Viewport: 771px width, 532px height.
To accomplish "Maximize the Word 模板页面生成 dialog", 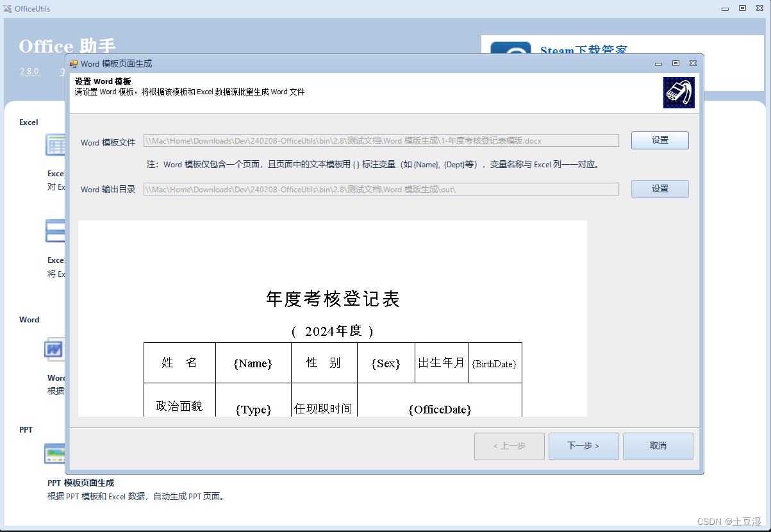I will [x=676, y=63].
